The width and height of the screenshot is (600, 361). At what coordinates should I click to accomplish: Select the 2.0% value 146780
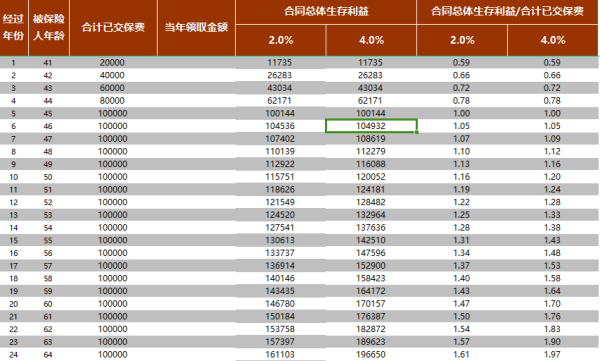click(280, 304)
